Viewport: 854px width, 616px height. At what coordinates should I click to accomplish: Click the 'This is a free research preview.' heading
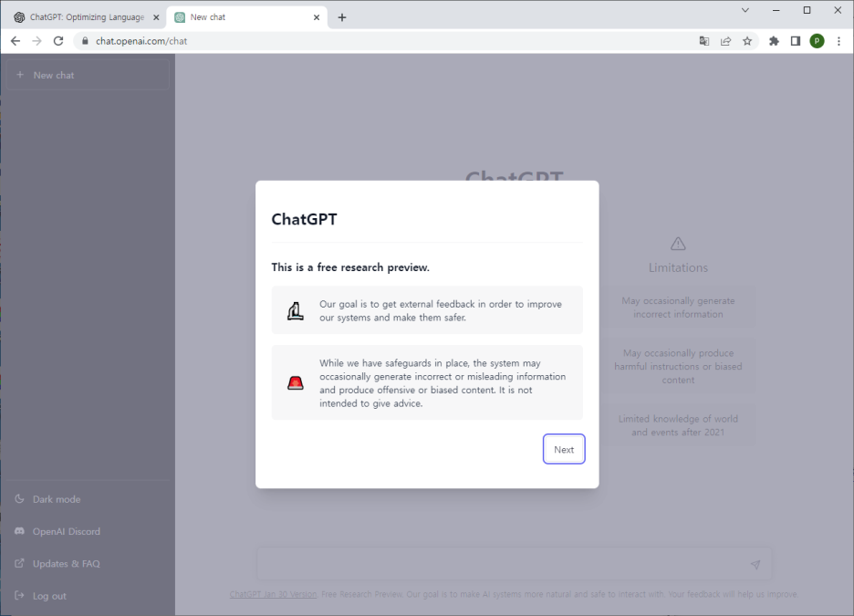click(350, 267)
